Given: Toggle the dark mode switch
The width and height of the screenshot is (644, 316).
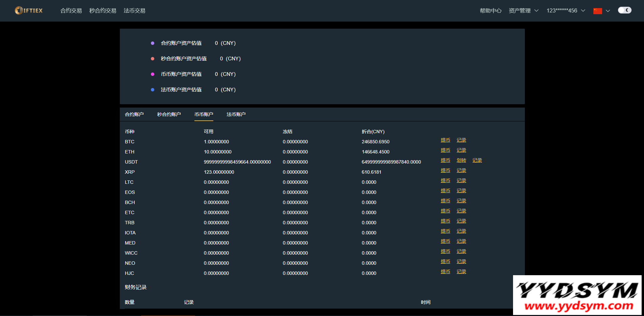Looking at the screenshot, I should point(624,10).
